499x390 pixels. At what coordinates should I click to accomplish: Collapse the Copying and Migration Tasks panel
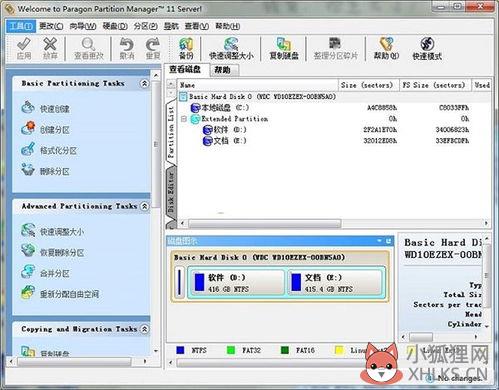(x=144, y=329)
